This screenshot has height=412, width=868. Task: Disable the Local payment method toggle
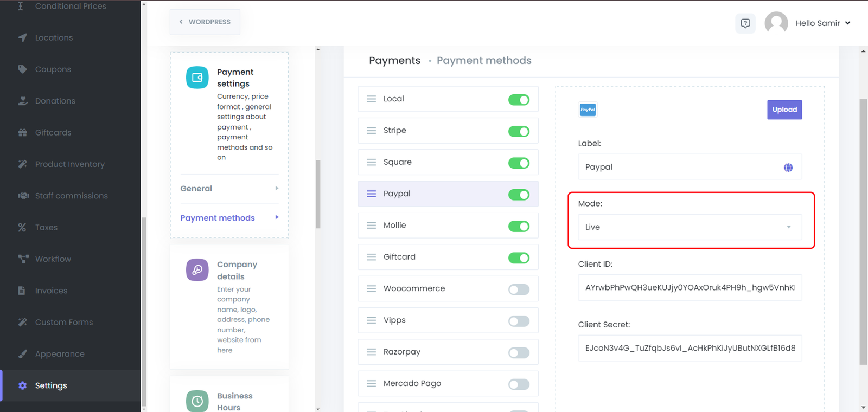click(x=518, y=100)
